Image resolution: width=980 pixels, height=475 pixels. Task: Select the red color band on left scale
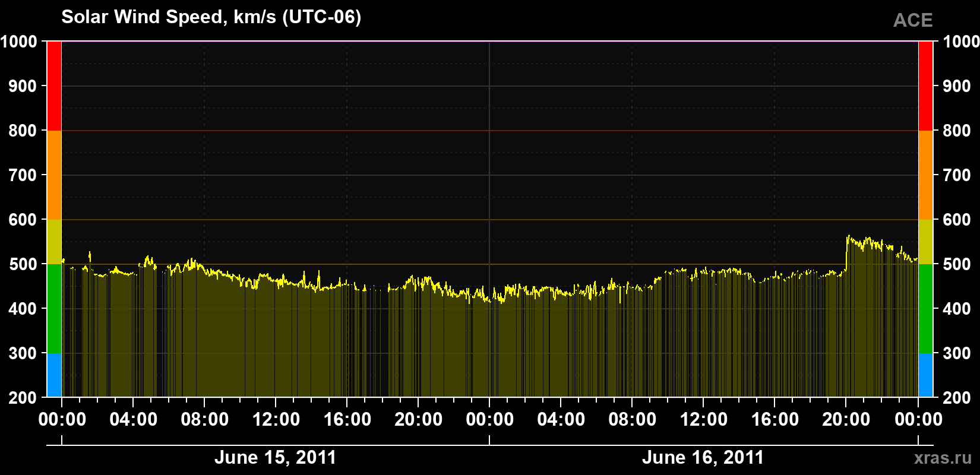click(54, 86)
